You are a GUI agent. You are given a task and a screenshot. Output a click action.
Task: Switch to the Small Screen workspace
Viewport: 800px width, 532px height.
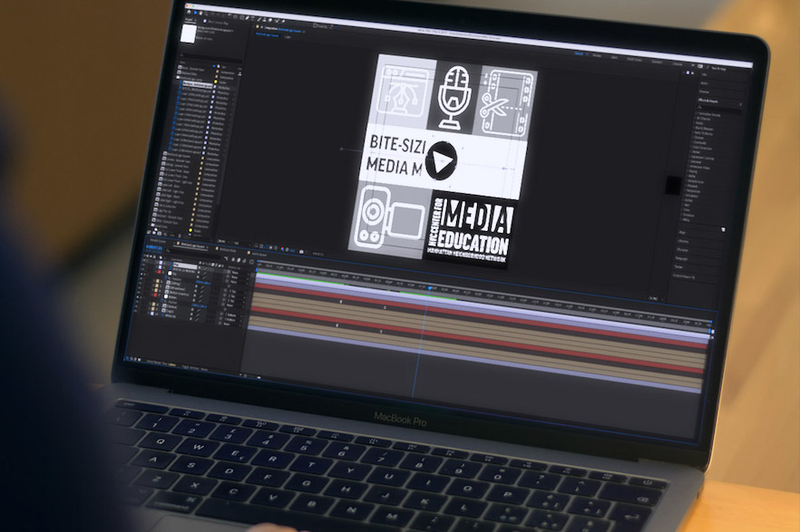click(x=634, y=60)
